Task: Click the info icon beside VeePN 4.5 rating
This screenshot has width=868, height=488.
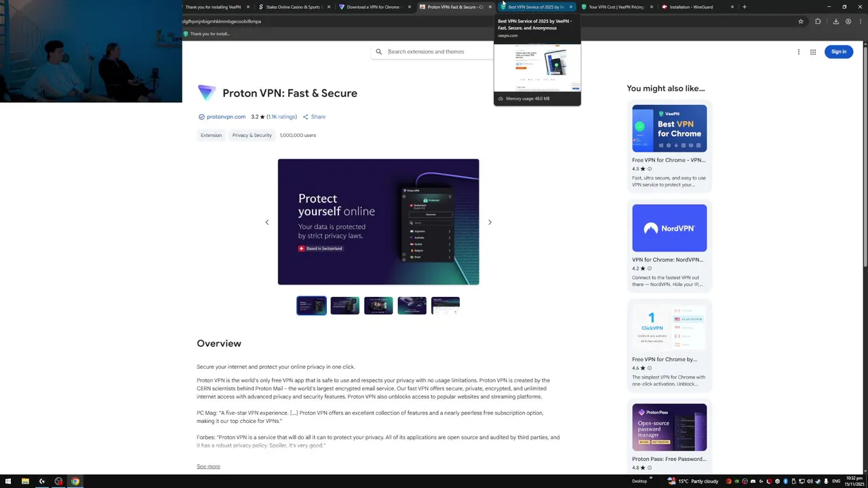Action: (649, 169)
